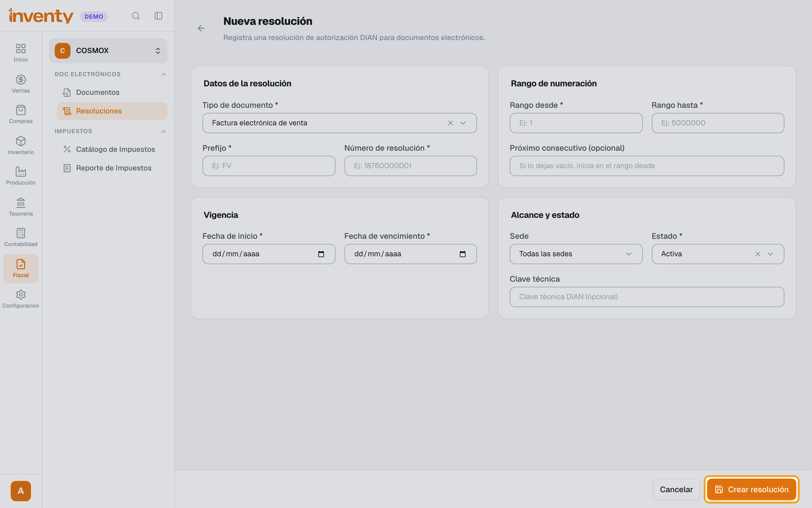Open Reporte de Impuestos
Image resolution: width=812 pixels, height=508 pixels.
click(x=112, y=168)
